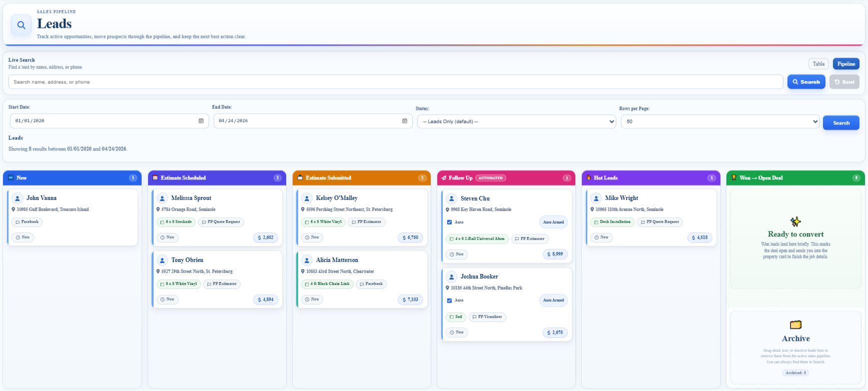This screenshot has width=868, height=391.
Task: Click Alicia Matterson's avatar icon
Action: point(307,260)
